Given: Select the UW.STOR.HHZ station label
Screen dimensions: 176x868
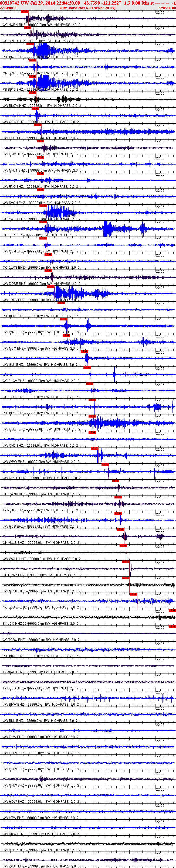Looking at the screenshot, I should coord(14,850).
